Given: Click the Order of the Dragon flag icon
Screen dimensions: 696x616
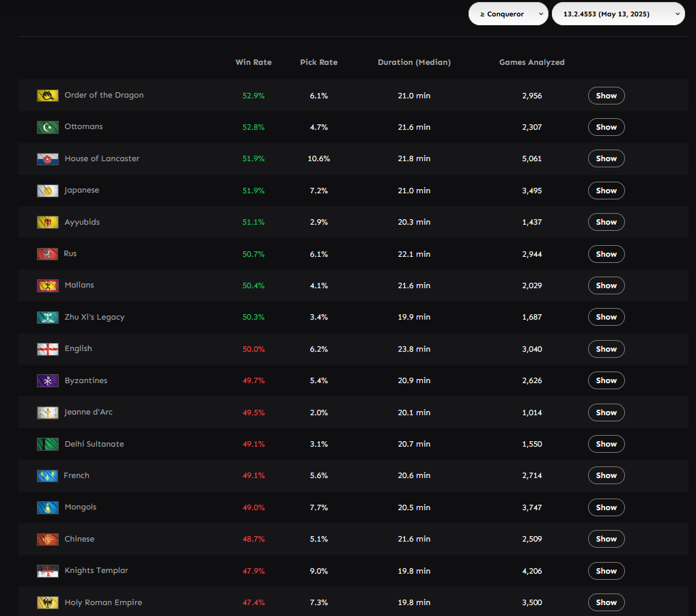Looking at the screenshot, I should [47, 96].
